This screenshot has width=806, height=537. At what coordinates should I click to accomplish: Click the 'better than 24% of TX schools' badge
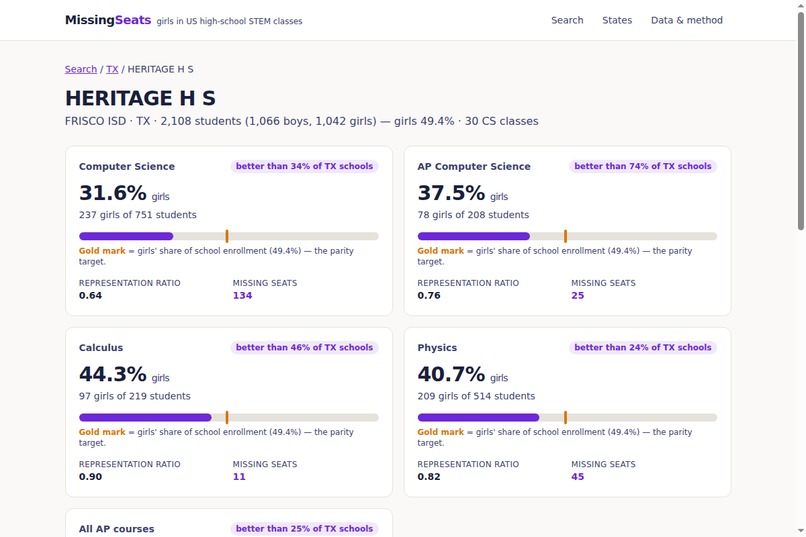(x=643, y=347)
